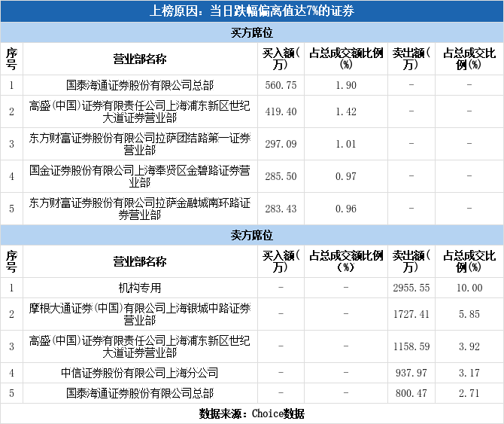The height and width of the screenshot is (424, 504).
Task: Click 国金证券 上海奉贤区金碧路证券营业部
Action: (x=140, y=176)
